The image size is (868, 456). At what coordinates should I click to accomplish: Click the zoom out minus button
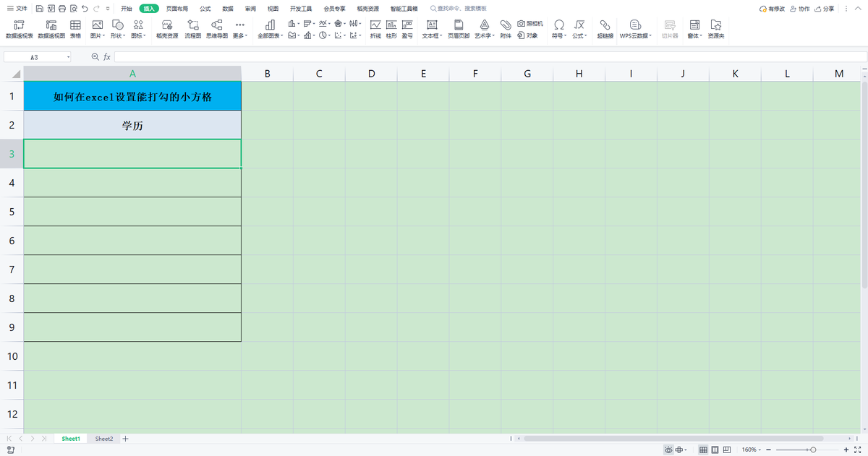769,449
